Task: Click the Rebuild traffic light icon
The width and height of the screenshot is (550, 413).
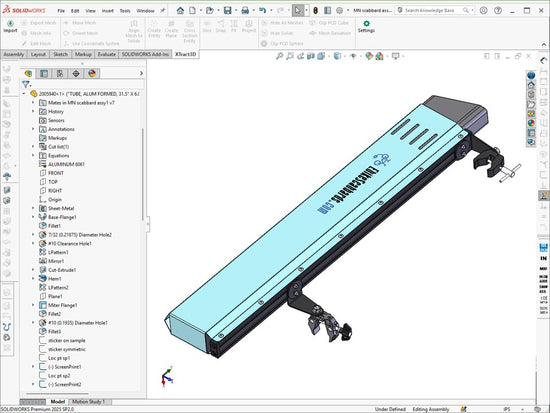Action: 315,11
